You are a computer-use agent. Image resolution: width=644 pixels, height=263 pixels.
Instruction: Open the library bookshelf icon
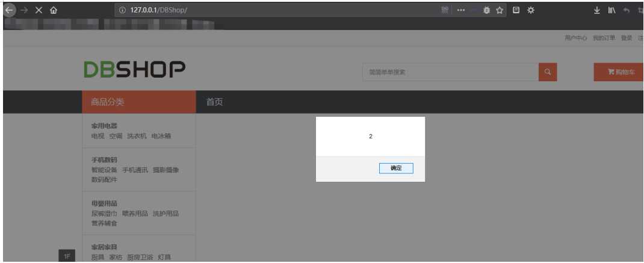click(x=612, y=11)
